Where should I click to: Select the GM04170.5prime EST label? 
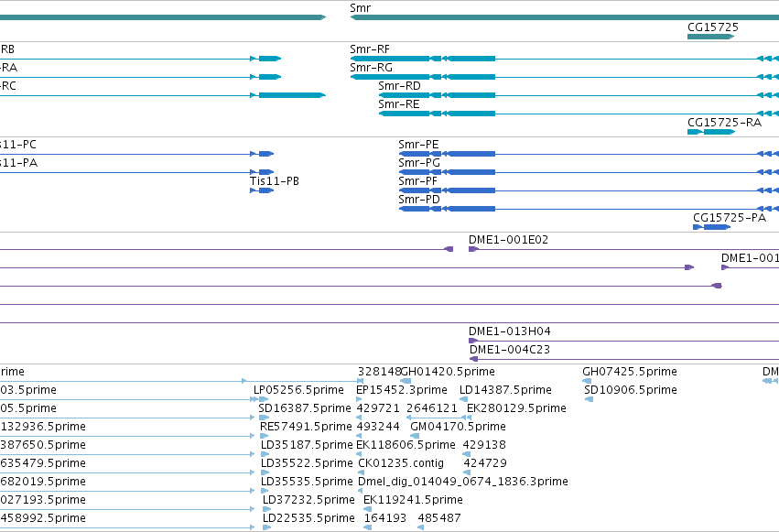[x=458, y=427]
